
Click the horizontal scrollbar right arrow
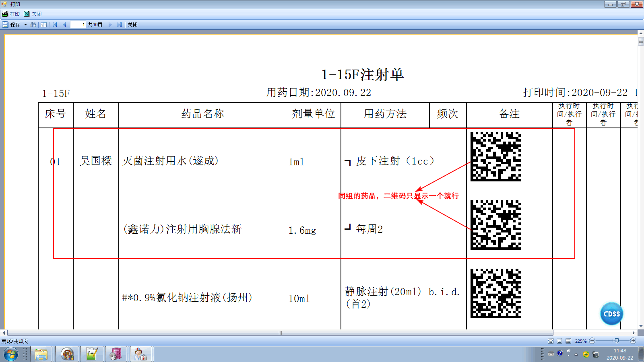634,333
